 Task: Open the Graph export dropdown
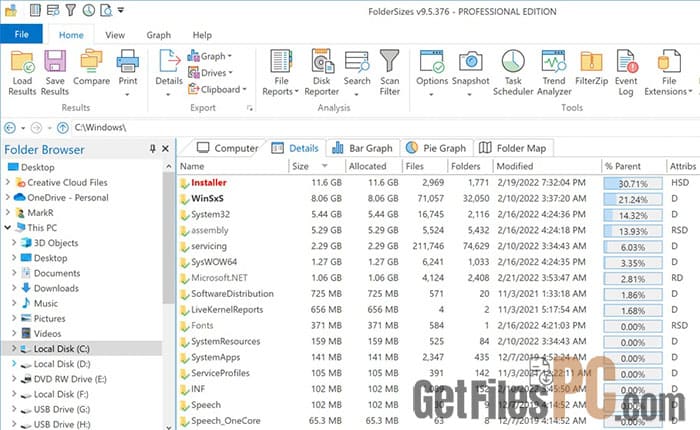click(209, 56)
